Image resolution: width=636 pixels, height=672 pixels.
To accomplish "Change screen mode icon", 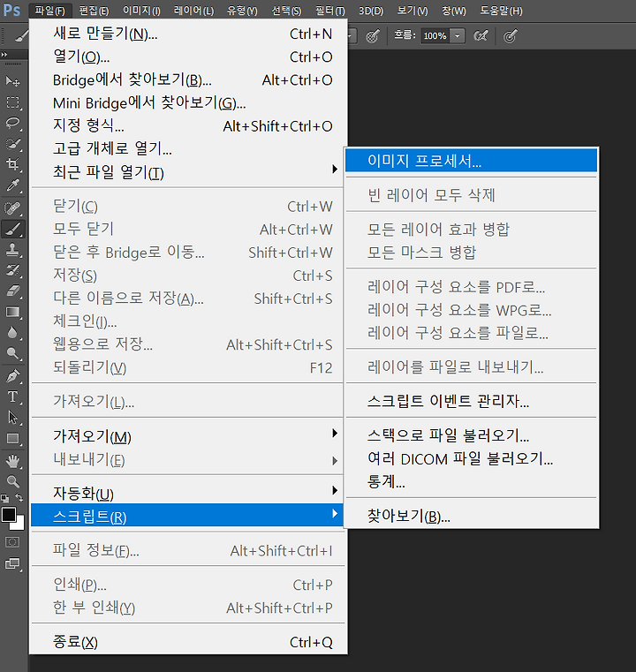I will tap(12, 563).
